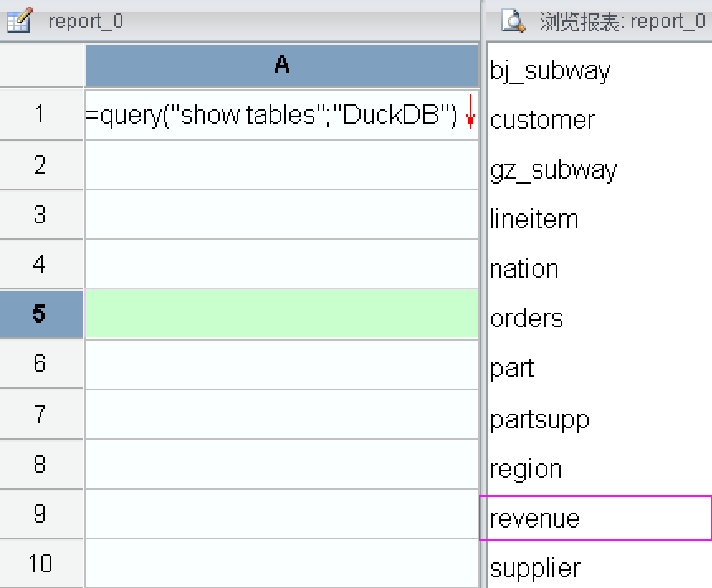Select cell A1 with the query formula
712x588 pixels.
pyautogui.click(x=271, y=115)
